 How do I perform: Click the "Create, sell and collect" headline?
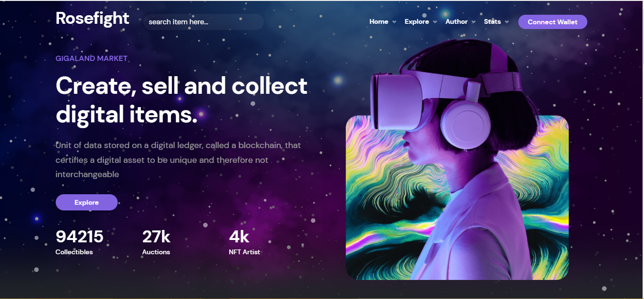coord(181,86)
